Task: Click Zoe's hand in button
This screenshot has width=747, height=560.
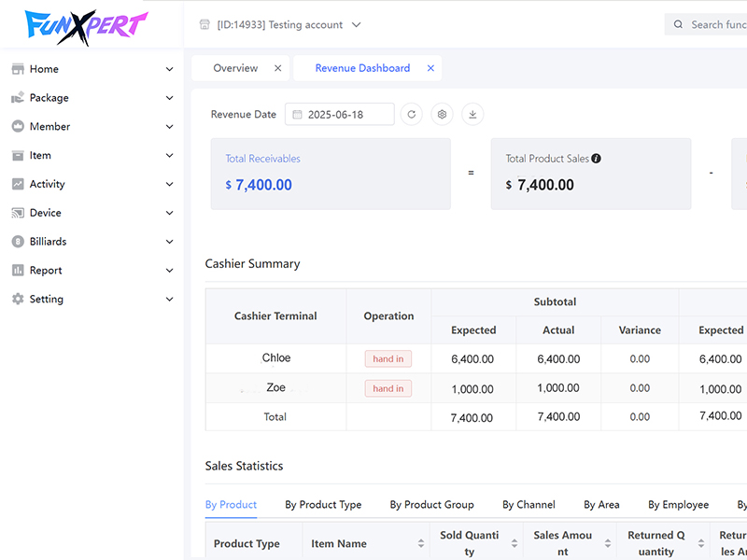Action: (x=388, y=389)
